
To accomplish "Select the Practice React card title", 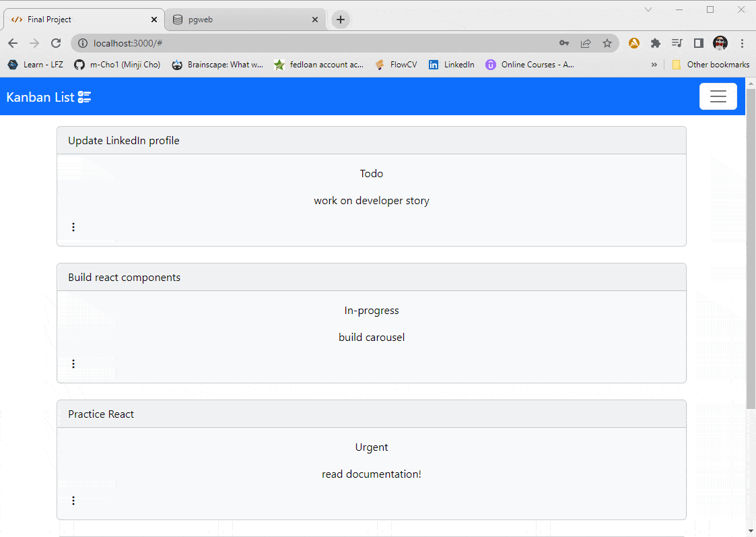I will click(x=101, y=414).
